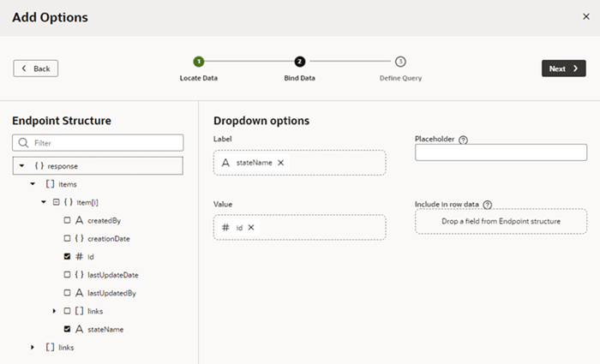
Task: Remove stateName from the Label field
Action: point(280,163)
